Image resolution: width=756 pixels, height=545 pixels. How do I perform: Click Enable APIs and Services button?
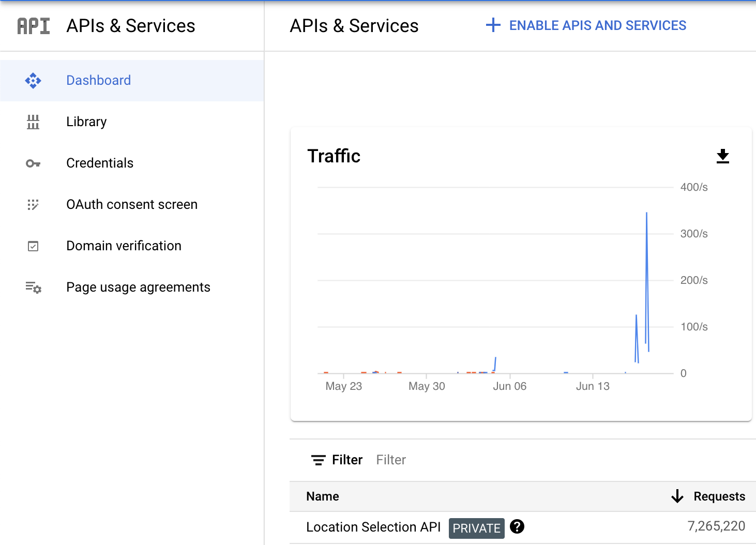tap(586, 25)
